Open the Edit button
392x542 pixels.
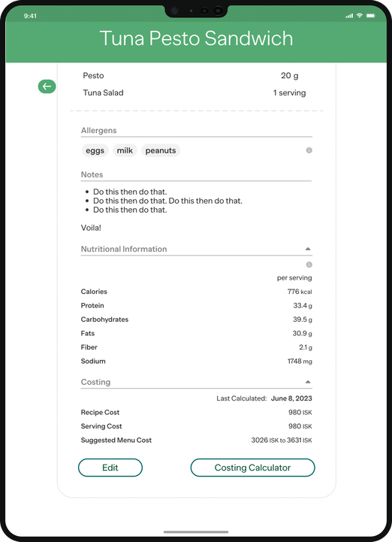click(110, 468)
